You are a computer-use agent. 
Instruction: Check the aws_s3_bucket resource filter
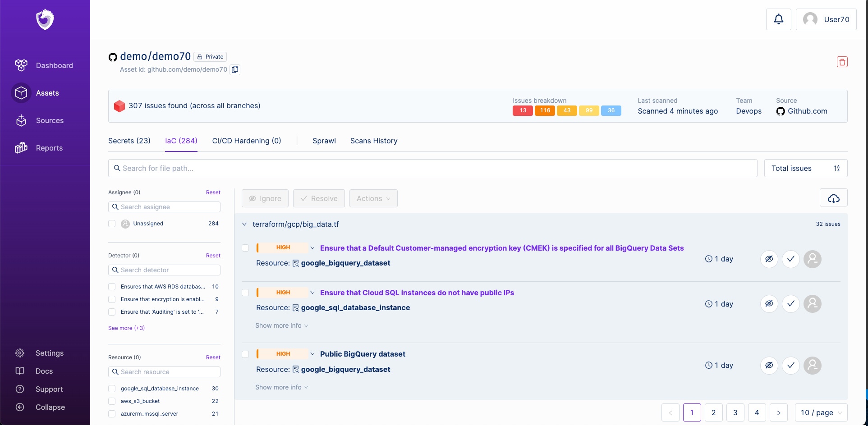(112, 401)
